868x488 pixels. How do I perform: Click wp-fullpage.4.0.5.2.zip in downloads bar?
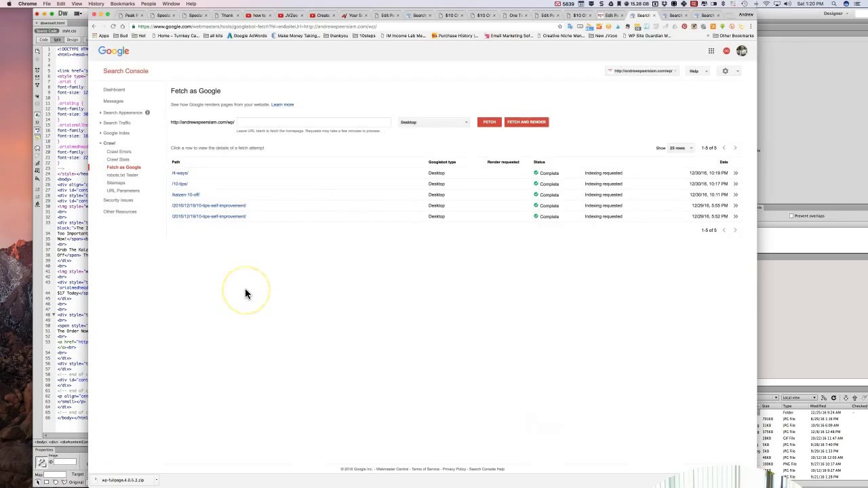tap(123, 480)
